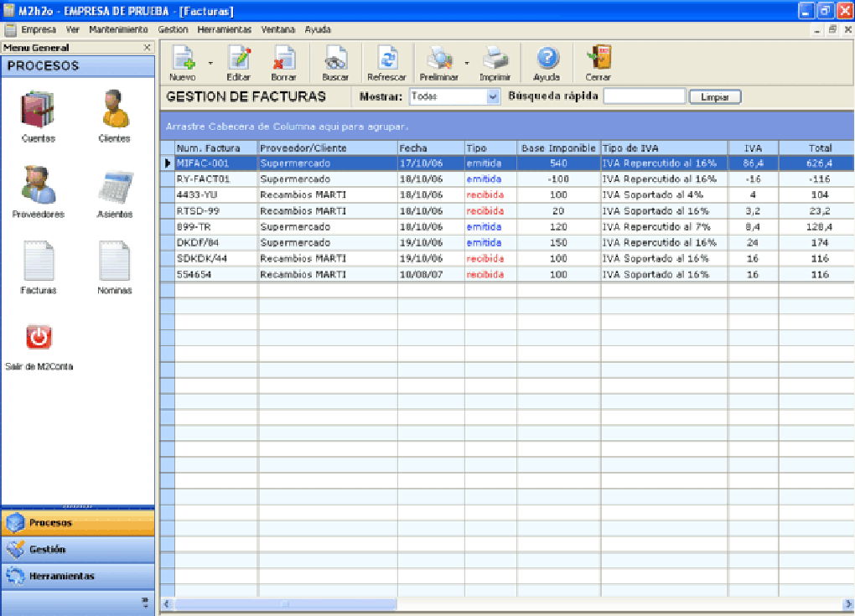Click 'IVA Repercutido al 7%' cell
Image resolution: width=855 pixels, height=616 pixels.
pos(664,227)
